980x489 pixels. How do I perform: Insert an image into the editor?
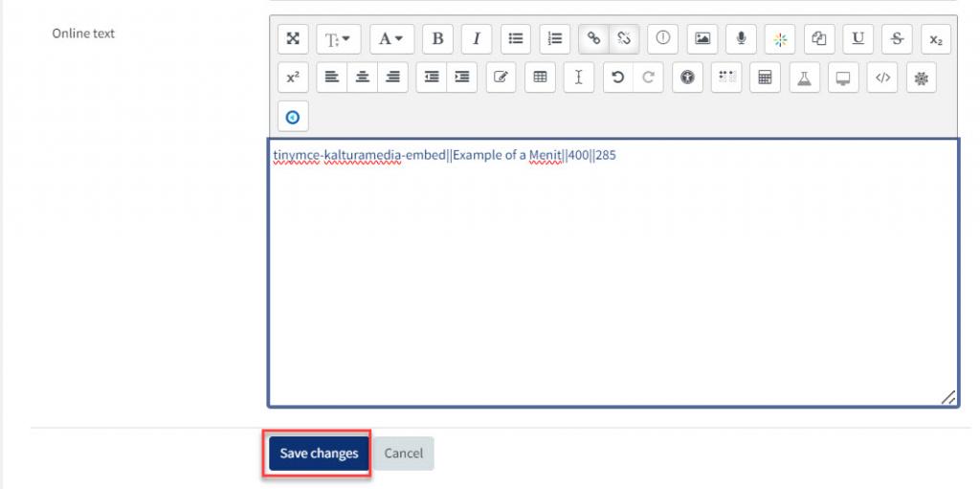point(702,38)
